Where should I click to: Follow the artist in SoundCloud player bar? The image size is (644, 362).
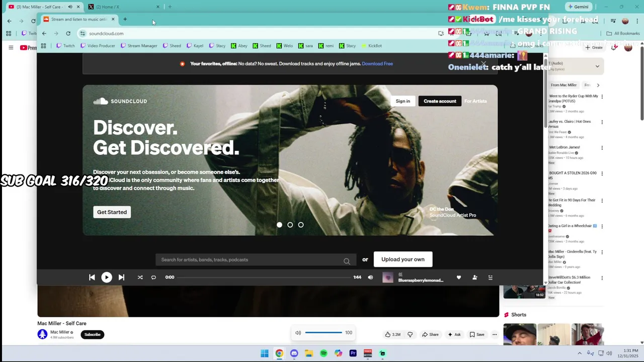point(474,277)
